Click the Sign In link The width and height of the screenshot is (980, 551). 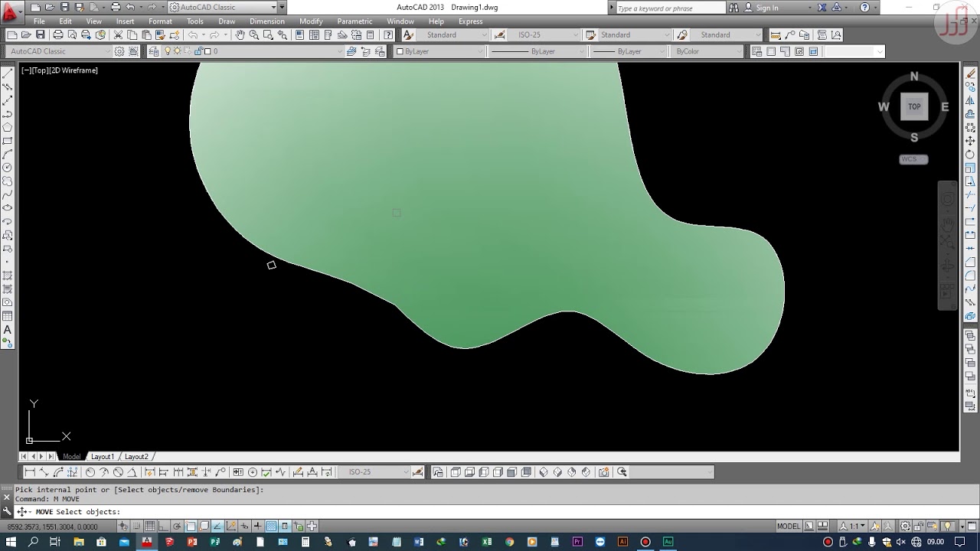766,8
